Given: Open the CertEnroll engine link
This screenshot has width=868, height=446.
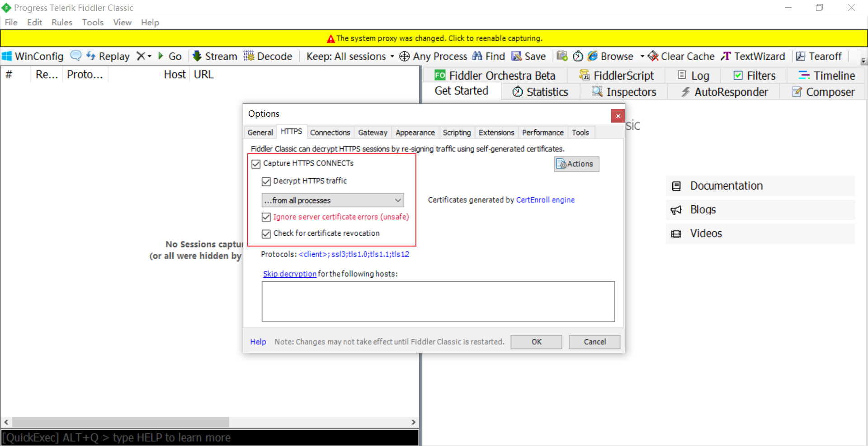Looking at the screenshot, I should (x=545, y=200).
